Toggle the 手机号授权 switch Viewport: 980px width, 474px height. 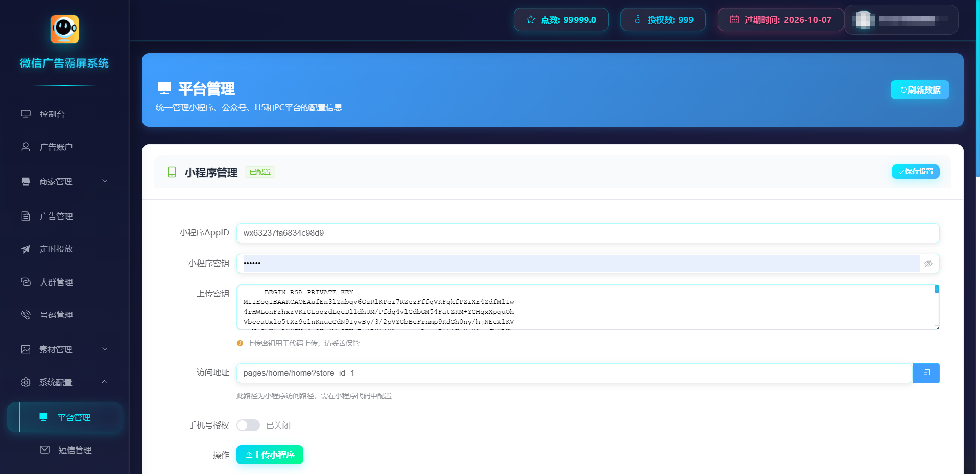(x=248, y=425)
